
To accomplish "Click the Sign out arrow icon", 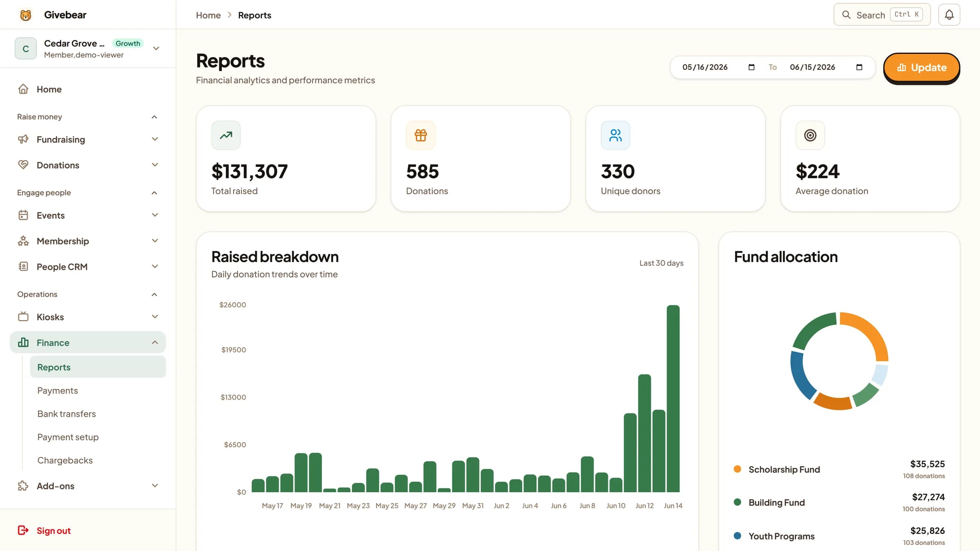I will click(23, 530).
